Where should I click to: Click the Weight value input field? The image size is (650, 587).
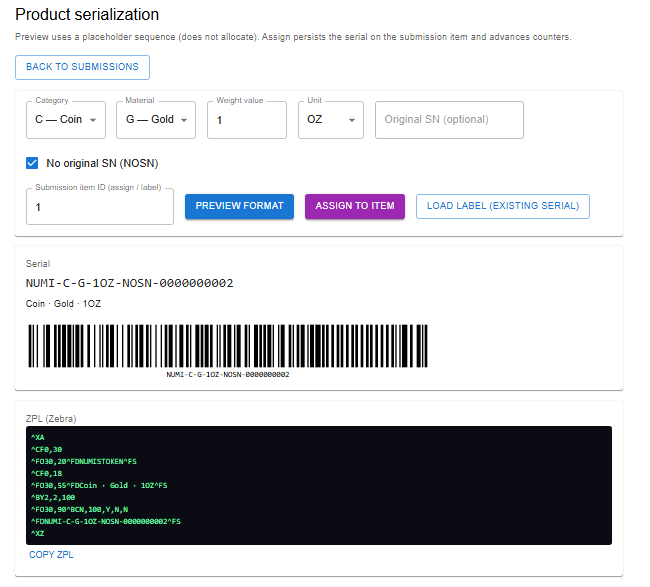click(x=247, y=120)
